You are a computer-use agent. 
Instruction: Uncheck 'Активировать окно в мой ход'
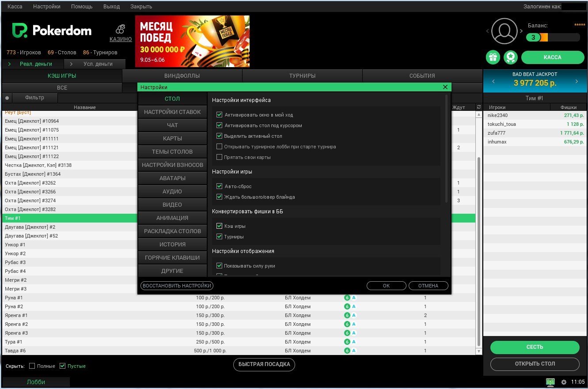coord(220,115)
